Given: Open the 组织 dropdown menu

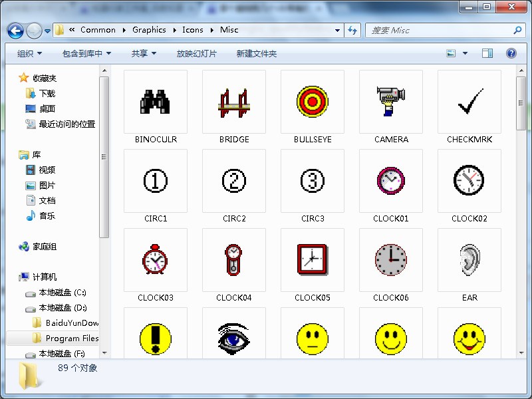Looking at the screenshot, I should click(29, 53).
